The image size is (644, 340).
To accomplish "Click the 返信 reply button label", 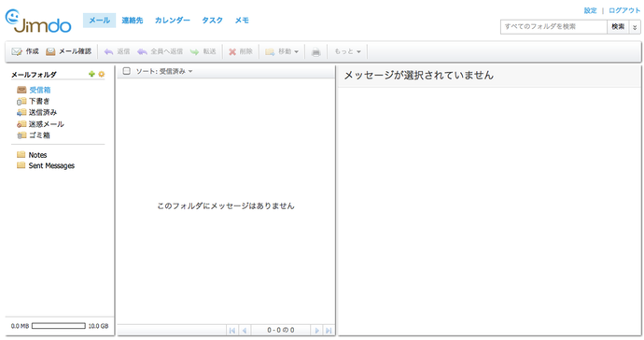I will pos(123,51).
